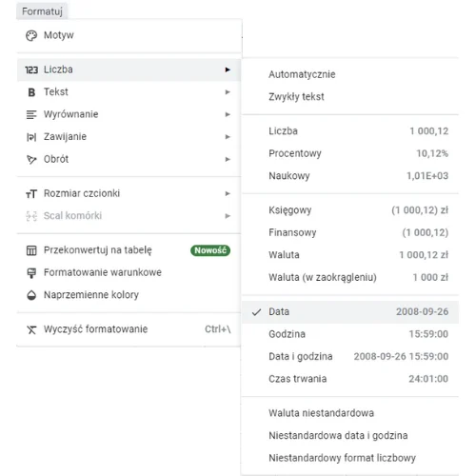The width and height of the screenshot is (476, 476).
Task: Click the Obrót rotation icon
Action: [x=31, y=159]
